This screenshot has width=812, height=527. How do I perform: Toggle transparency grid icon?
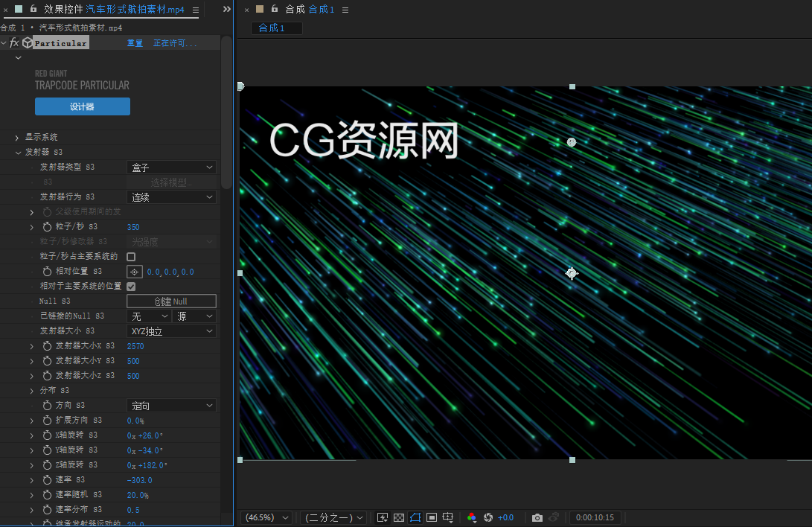(399, 517)
